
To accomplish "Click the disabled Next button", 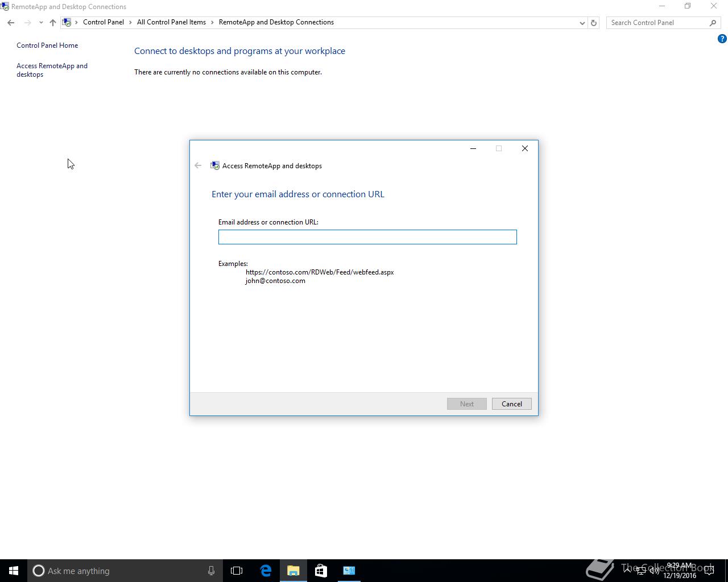I will point(466,404).
